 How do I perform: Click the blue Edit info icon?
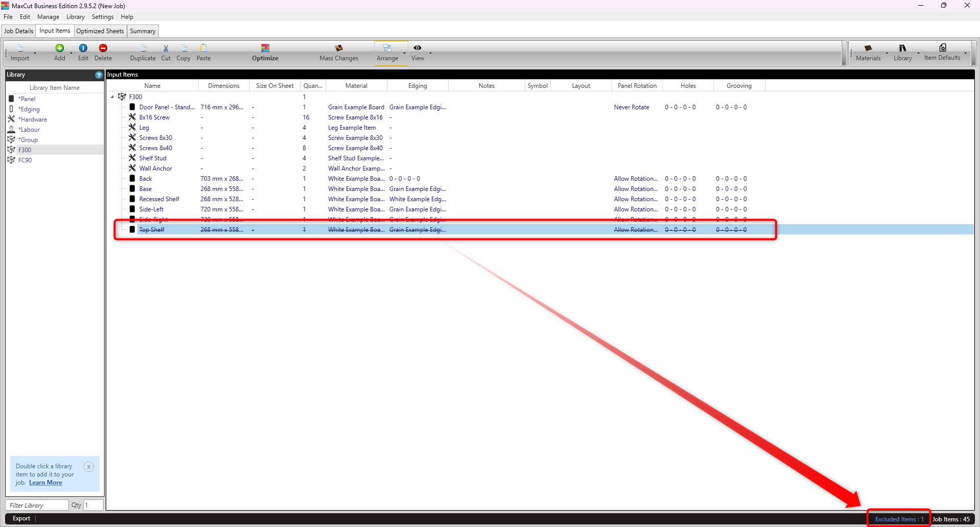83,48
